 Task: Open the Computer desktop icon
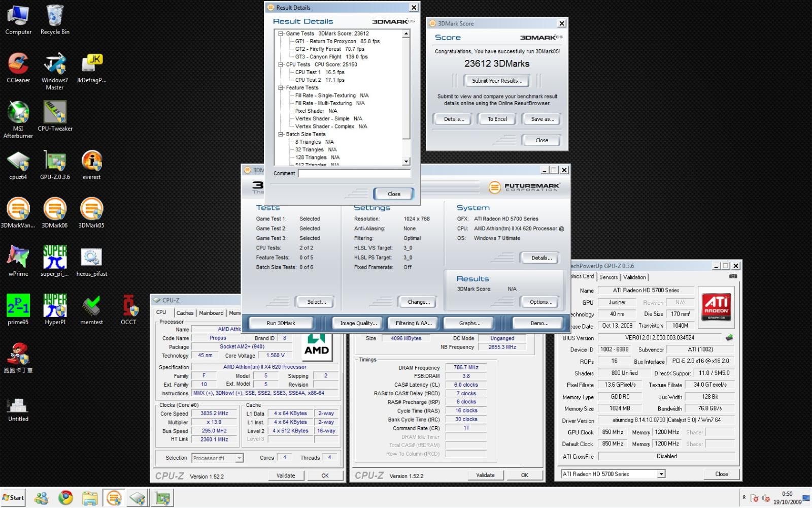(x=18, y=19)
